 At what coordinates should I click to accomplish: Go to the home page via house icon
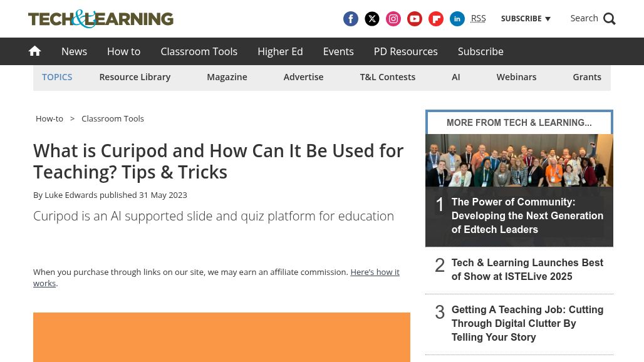[x=34, y=51]
